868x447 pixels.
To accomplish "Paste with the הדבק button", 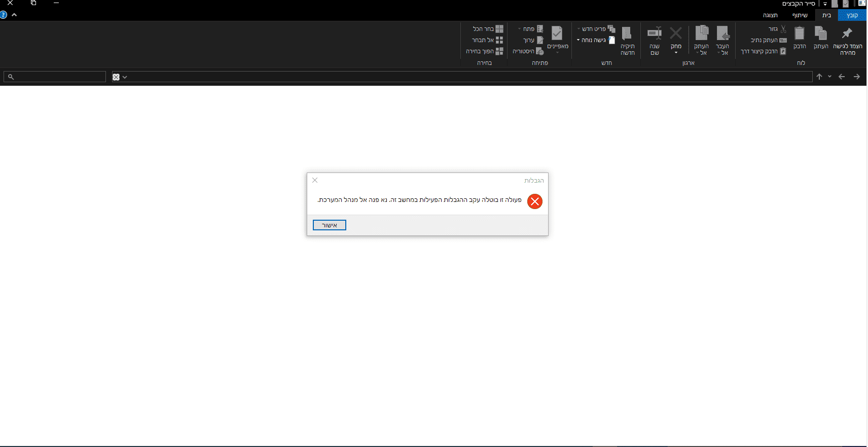I will click(x=800, y=38).
